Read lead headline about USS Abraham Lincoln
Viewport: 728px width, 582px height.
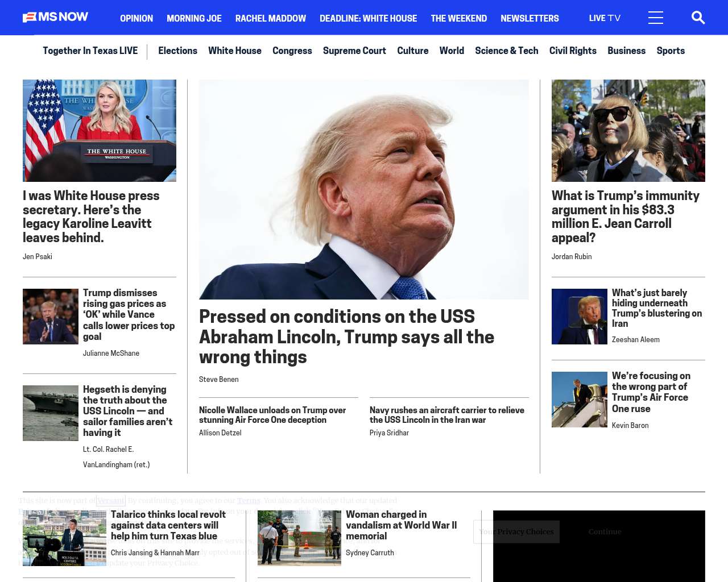click(x=346, y=336)
